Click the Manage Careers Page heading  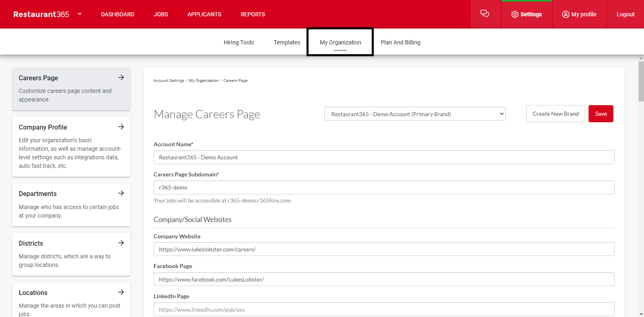coord(207,114)
